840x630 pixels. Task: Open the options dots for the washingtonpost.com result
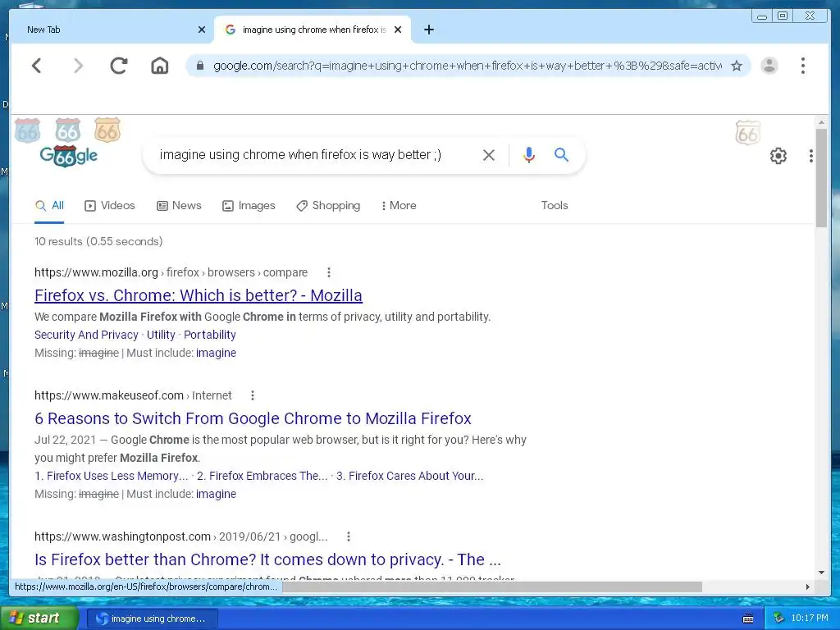tap(348, 536)
